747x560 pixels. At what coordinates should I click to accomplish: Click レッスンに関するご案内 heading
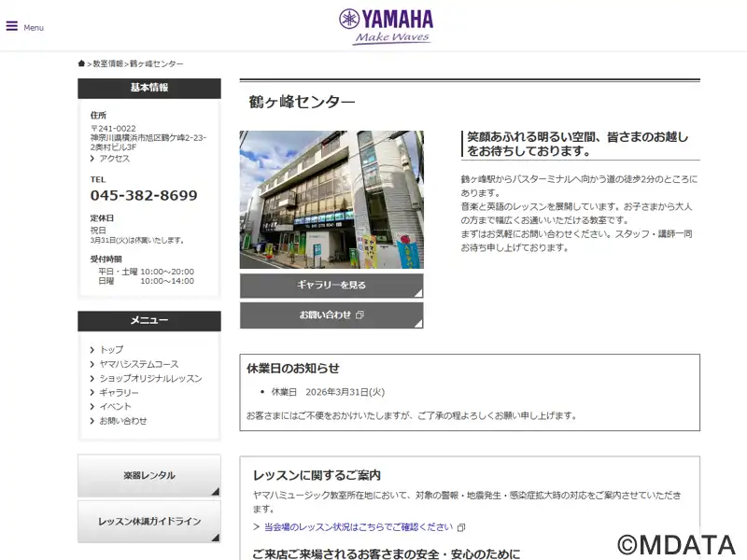tap(317, 475)
